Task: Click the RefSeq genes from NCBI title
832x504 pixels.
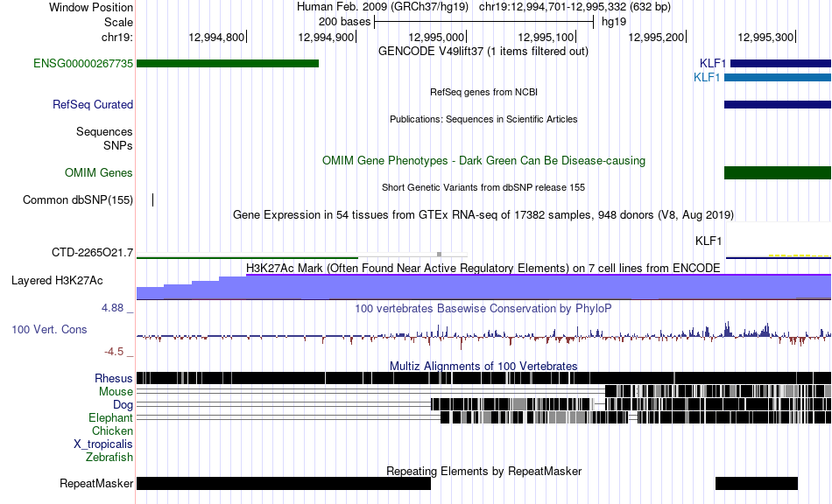Action: (483, 92)
